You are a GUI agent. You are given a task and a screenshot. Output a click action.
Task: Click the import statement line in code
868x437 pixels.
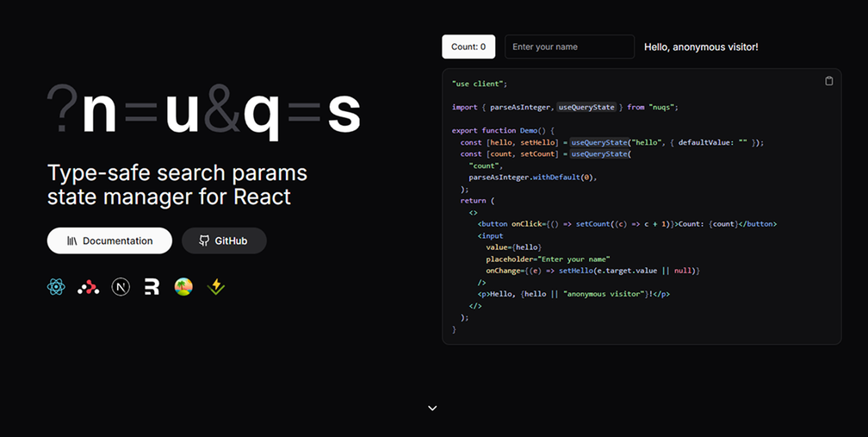coord(565,107)
